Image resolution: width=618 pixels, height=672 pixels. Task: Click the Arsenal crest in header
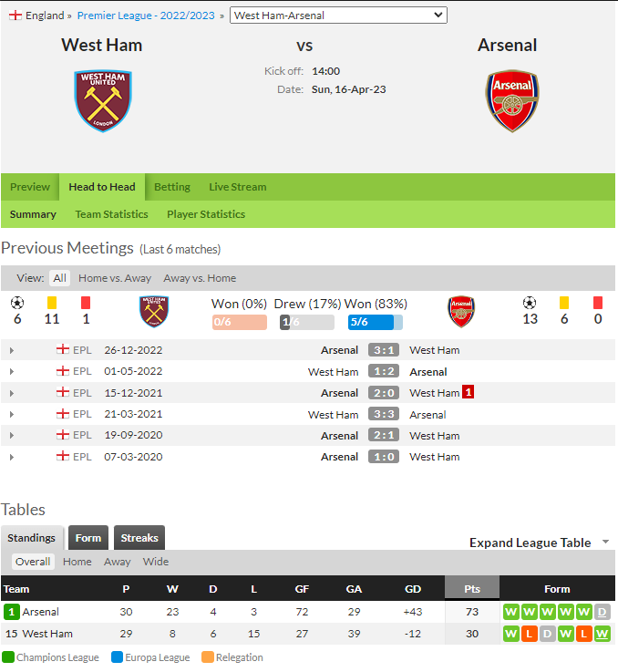(512, 101)
